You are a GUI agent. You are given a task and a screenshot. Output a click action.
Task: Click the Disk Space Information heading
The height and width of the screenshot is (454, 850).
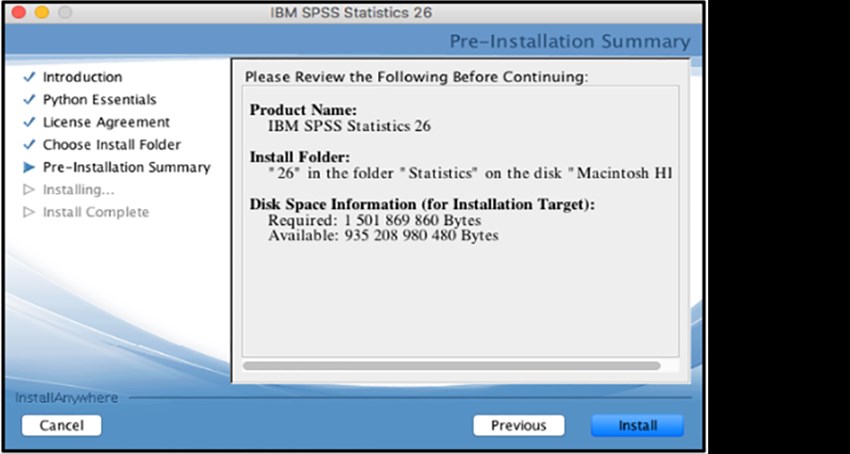tap(422, 204)
